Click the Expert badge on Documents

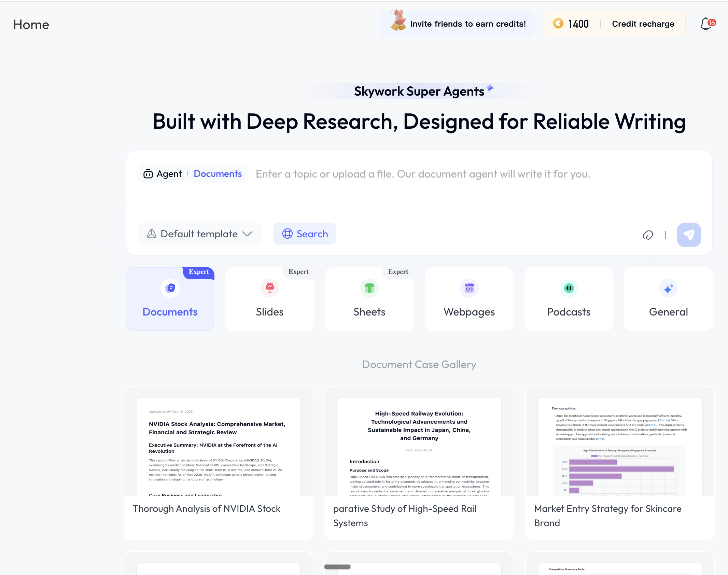pos(199,272)
